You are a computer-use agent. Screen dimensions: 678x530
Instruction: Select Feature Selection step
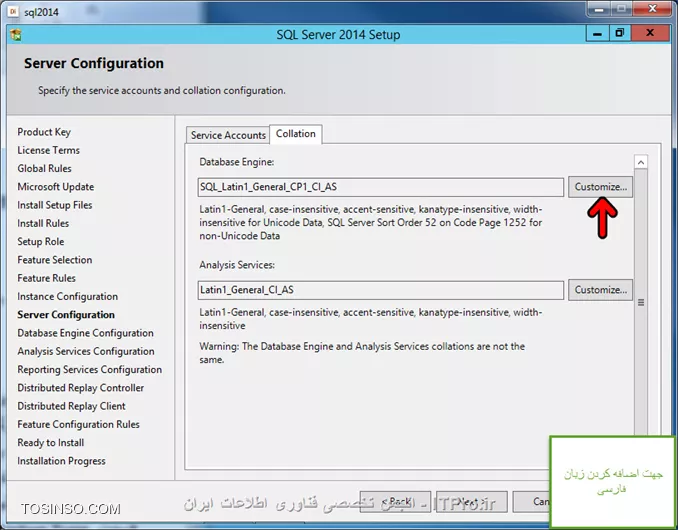pos(55,260)
